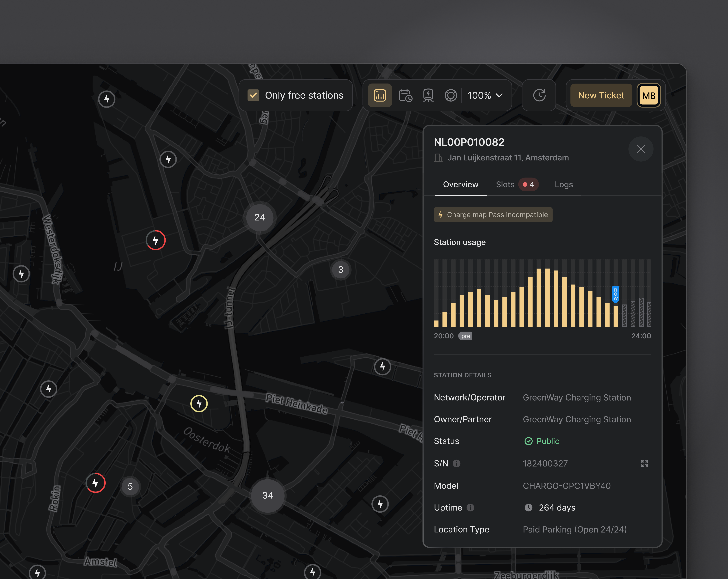Click the donut chart icon in toolbar
Viewport: 728px width, 579px height.
click(x=451, y=95)
